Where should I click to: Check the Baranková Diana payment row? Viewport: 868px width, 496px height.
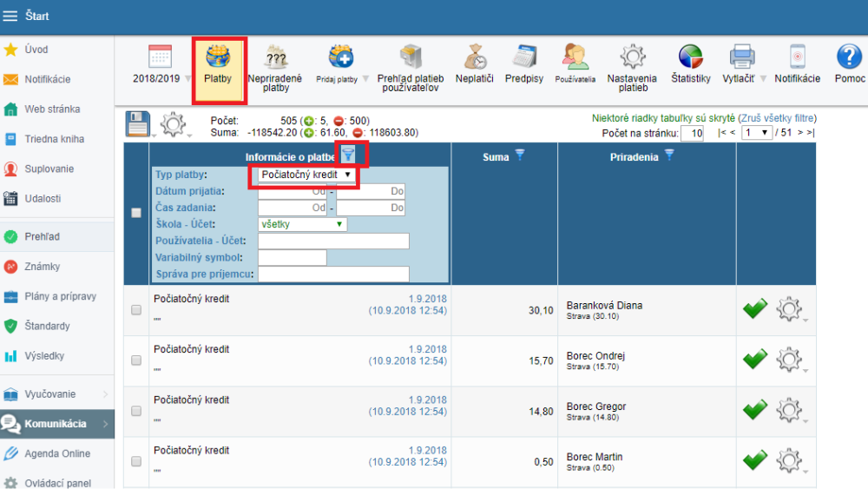click(136, 310)
